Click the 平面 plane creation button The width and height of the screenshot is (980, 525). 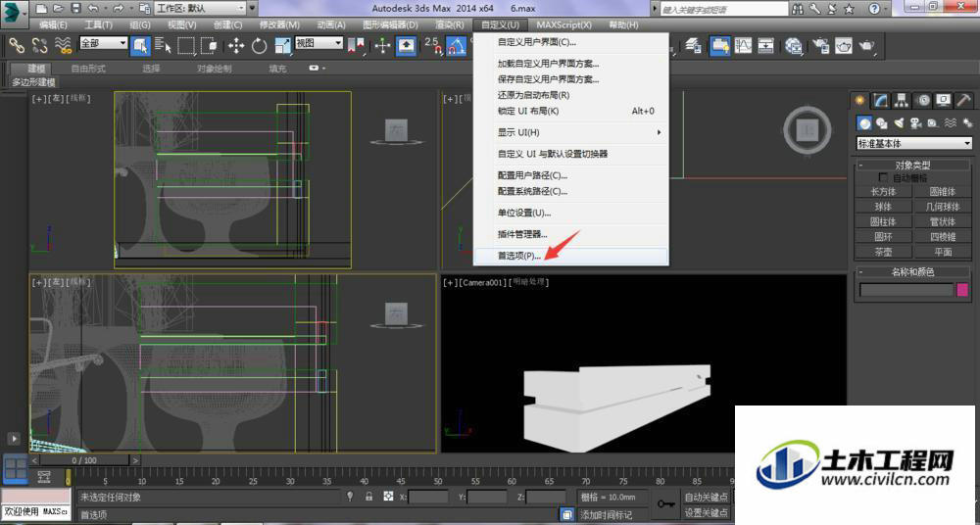coord(943,252)
